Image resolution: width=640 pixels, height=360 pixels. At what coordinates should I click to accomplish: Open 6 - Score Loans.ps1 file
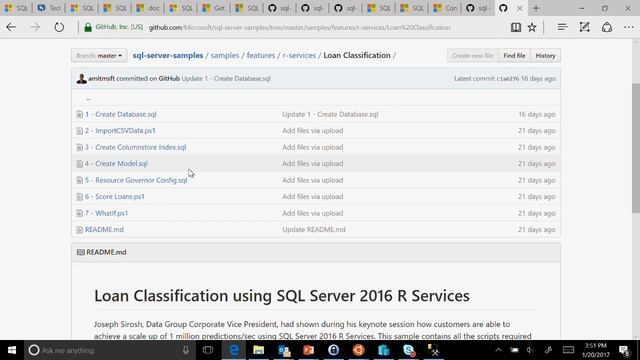[115, 196]
